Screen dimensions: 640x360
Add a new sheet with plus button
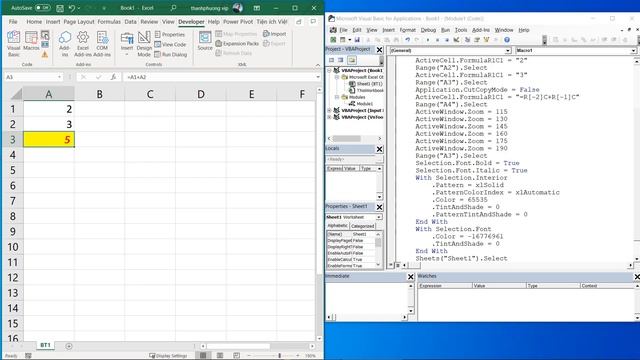(x=69, y=346)
